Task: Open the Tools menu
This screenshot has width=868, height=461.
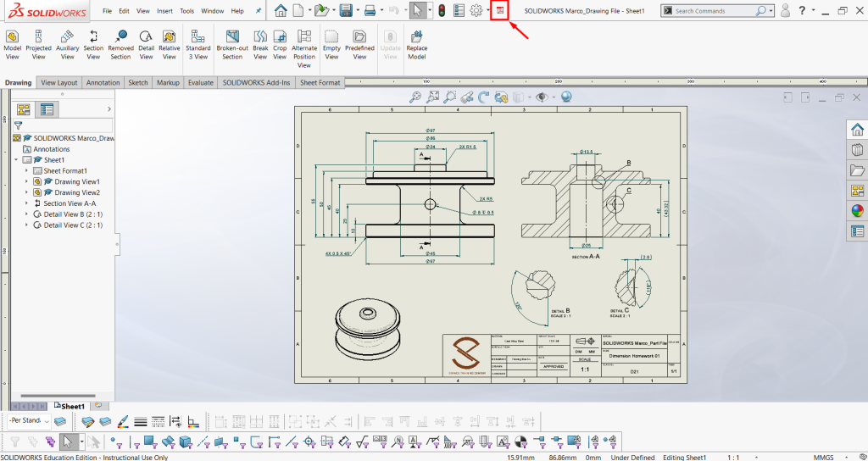Action: (186, 10)
